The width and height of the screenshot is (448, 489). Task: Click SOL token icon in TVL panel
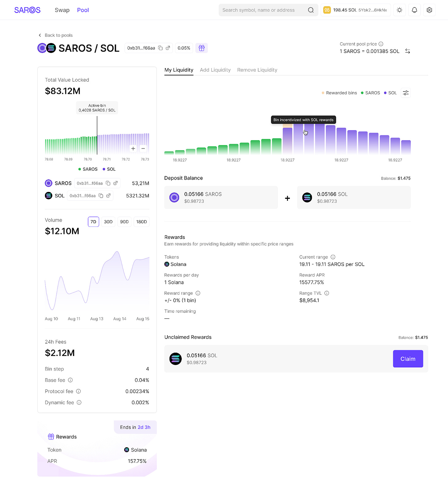[49, 196]
